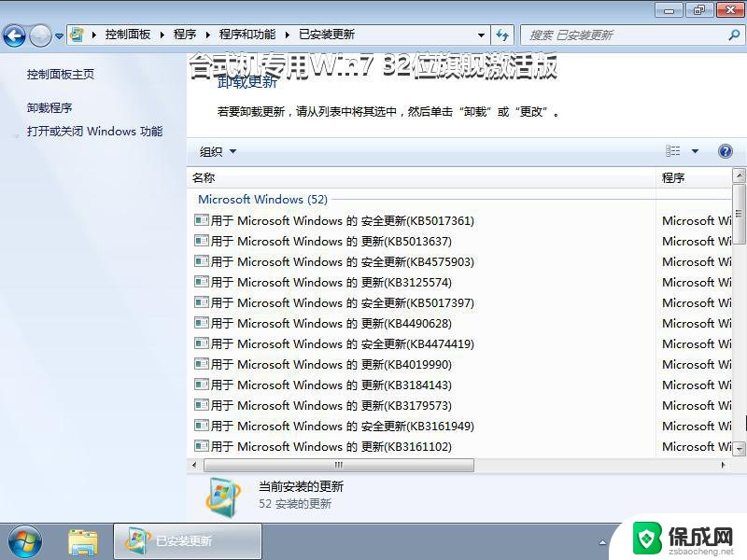Expand breadcrumb arrow after 程序和功能
Screen dimensions: 747x560
tap(288, 35)
